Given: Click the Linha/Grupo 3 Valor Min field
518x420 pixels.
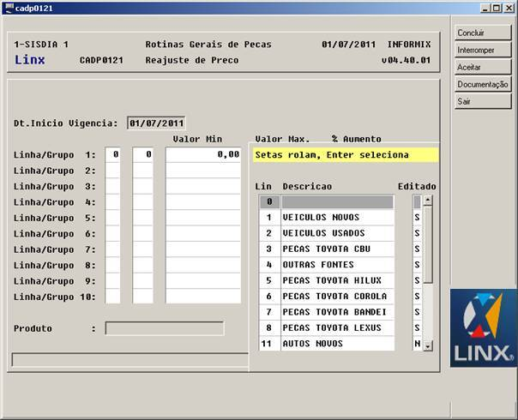Looking at the screenshot, I should 203,186.
